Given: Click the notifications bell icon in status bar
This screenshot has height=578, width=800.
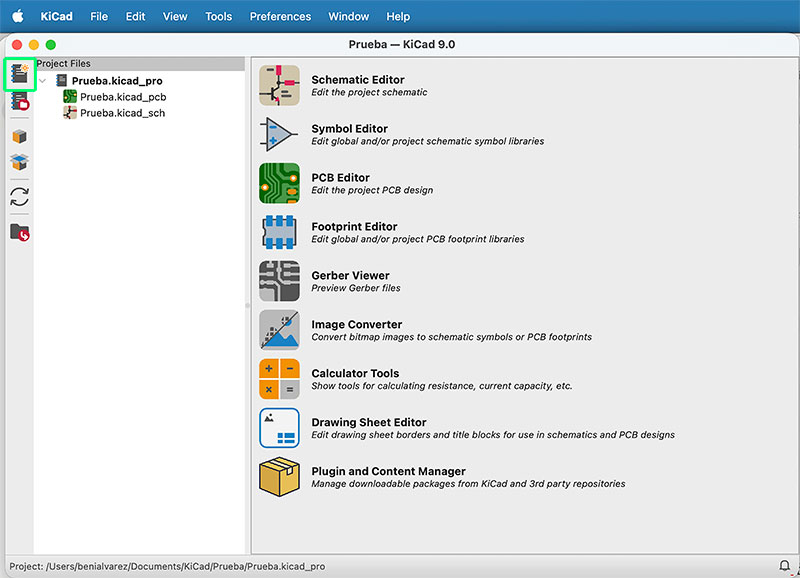Looking at the screenshot, I should 784,565.
